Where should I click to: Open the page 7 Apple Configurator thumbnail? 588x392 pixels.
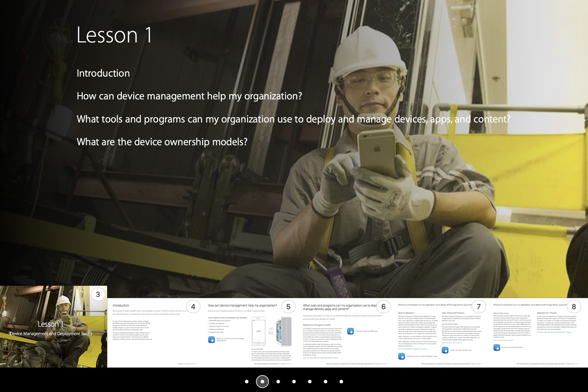click(440, 333)
